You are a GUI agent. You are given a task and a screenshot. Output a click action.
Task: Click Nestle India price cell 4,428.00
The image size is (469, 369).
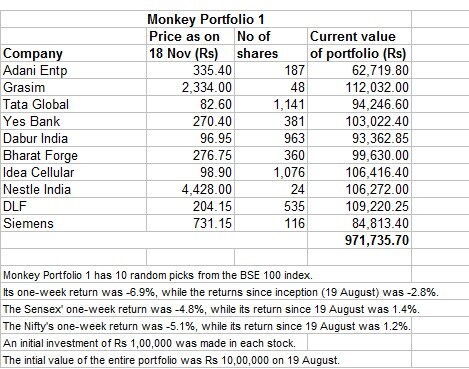pos(190,189)
